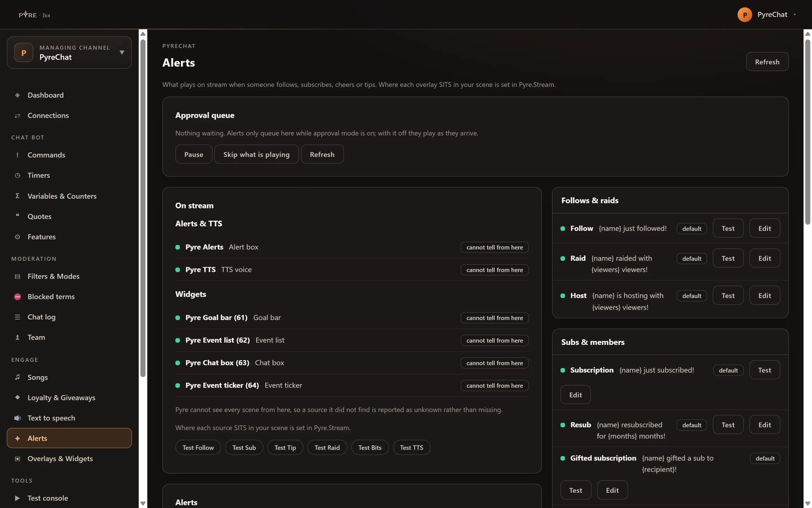This screenshot has height=508, width=812.
Task: Click the Pyre Event ticker (64) row label
Action: (222, 385)
